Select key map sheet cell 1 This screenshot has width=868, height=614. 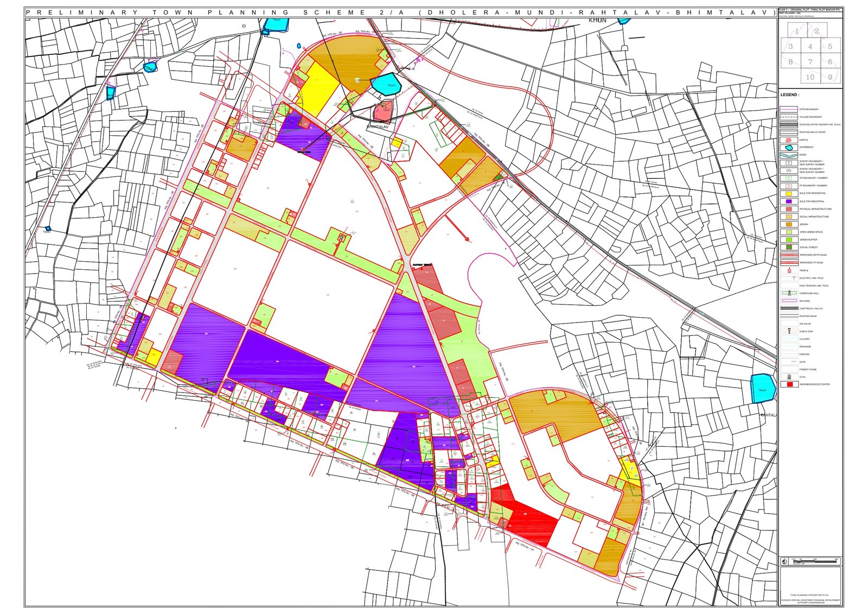click(x=797, y=30)
